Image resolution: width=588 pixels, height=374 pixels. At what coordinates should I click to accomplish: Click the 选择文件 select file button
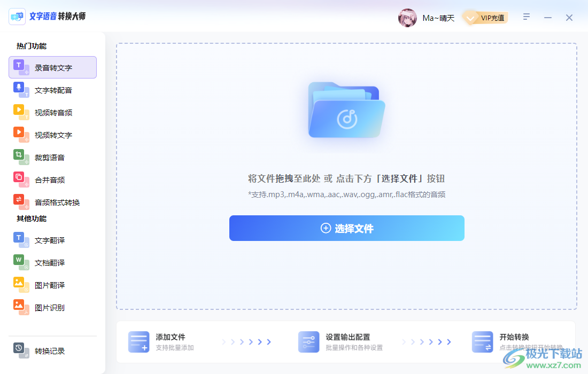(x=347, y=228)
